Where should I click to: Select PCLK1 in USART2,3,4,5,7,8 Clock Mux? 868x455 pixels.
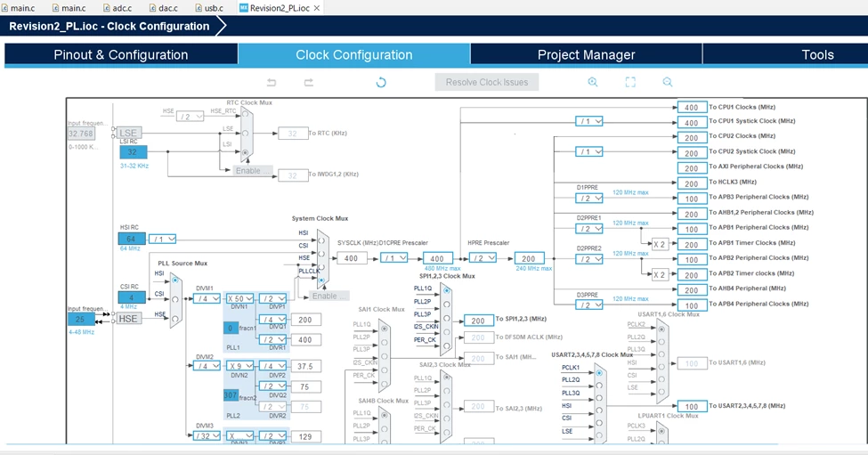599,372
